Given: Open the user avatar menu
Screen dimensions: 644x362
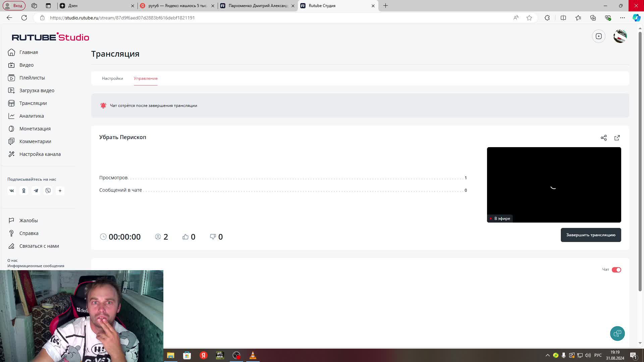Looking at the screenshot, I should click(x=620, y=36).
